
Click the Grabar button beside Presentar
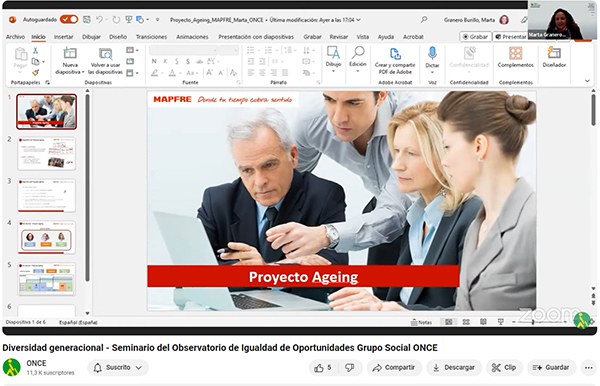tap(475, 37)
